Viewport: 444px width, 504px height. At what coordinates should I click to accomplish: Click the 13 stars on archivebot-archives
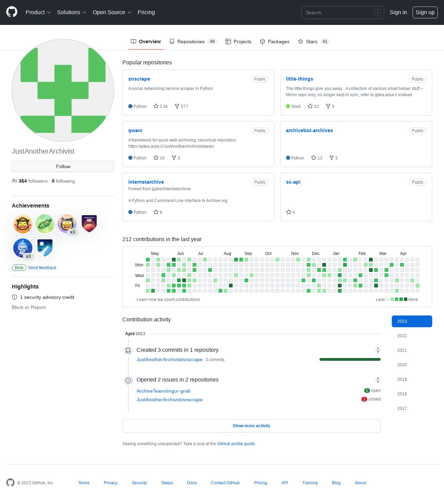[x=317, y=158]
